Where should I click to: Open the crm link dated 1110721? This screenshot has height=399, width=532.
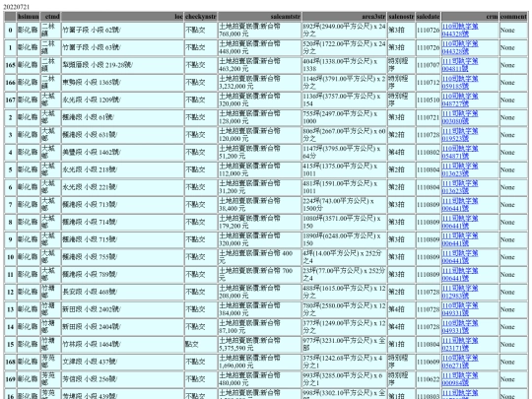point(460,117)
